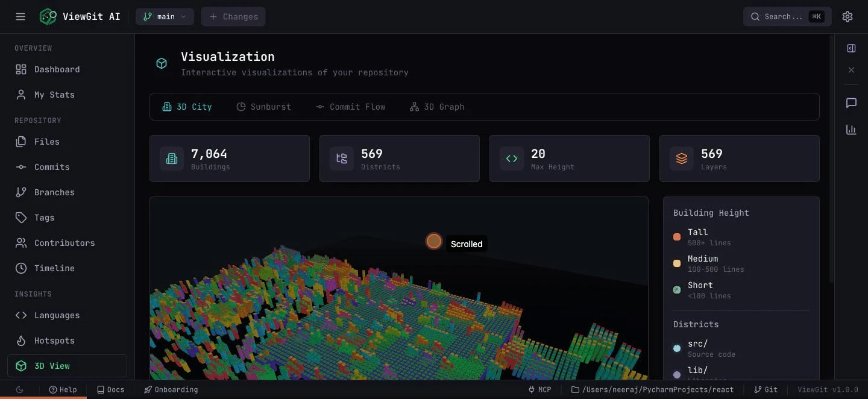Click the Districts card tree icon

(342, 159)
